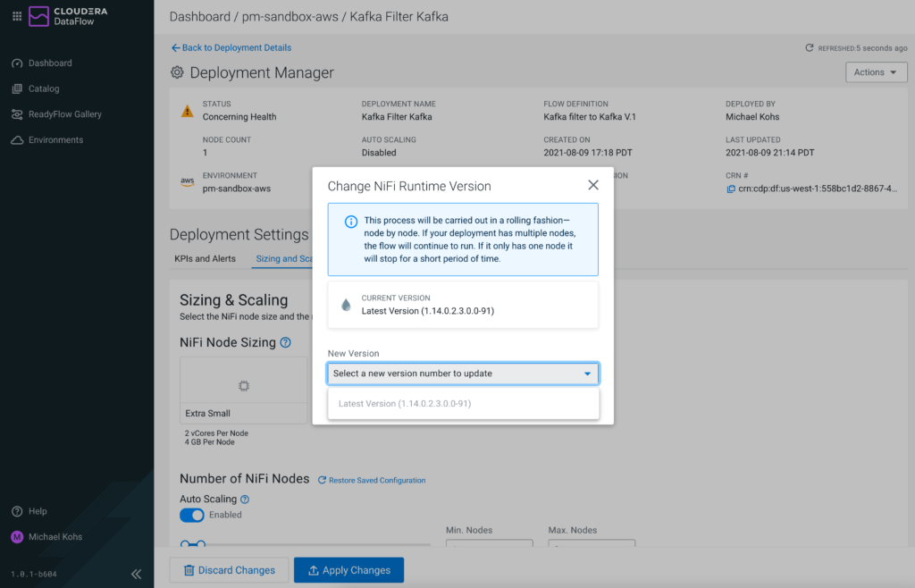This screenshot has width=915, height=588.
Task: Collapse the sidebar with double chevron
Action: (136, 574)
